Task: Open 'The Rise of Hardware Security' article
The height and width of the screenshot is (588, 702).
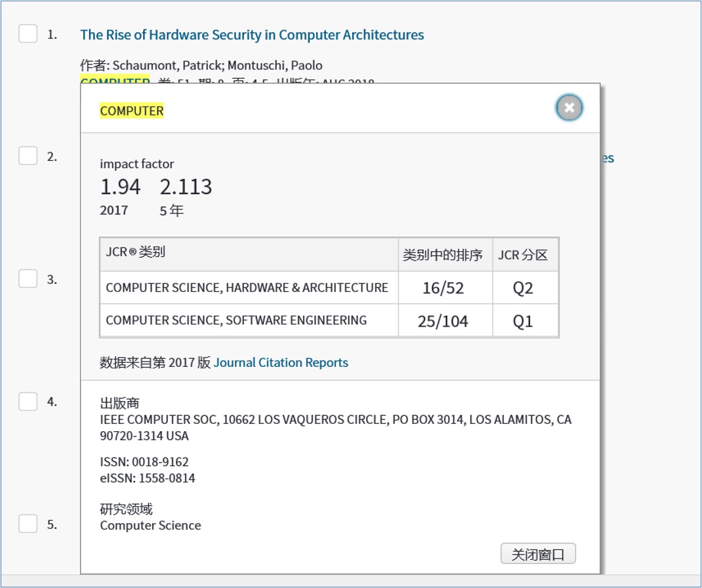Action: [252, 35]
